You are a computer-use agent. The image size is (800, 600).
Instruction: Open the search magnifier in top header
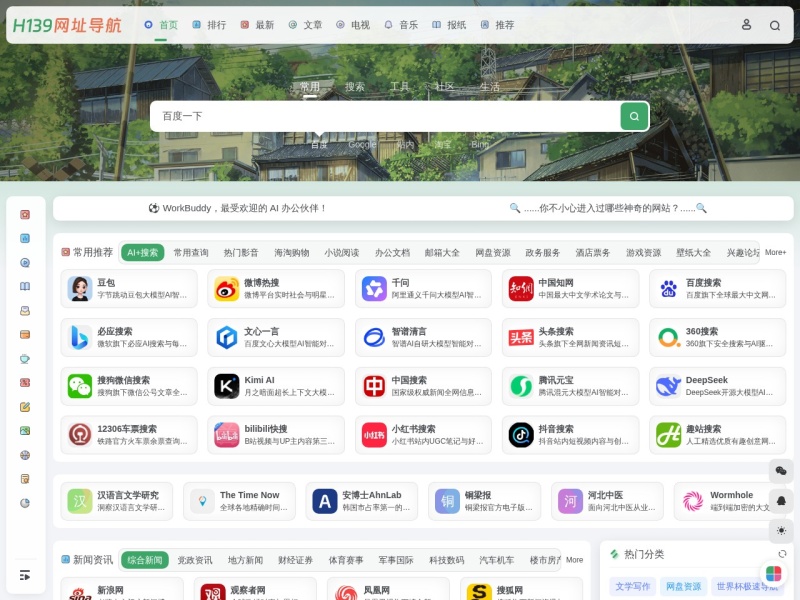coord(774,25)
